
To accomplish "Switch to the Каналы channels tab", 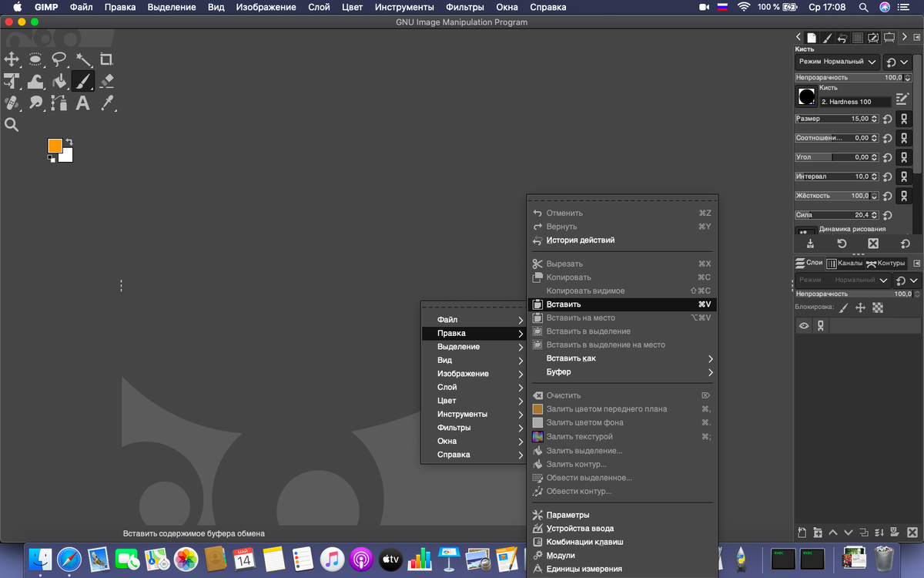I will click(x=845, y=263).
